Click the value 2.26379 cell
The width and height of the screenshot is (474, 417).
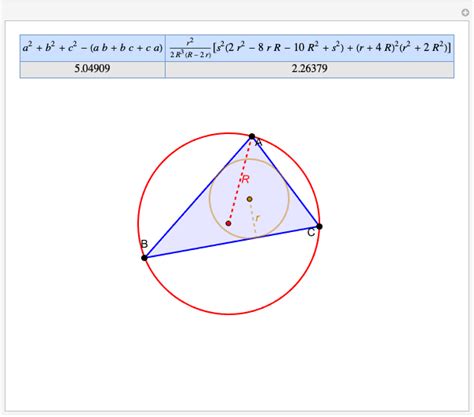[310, 69]
